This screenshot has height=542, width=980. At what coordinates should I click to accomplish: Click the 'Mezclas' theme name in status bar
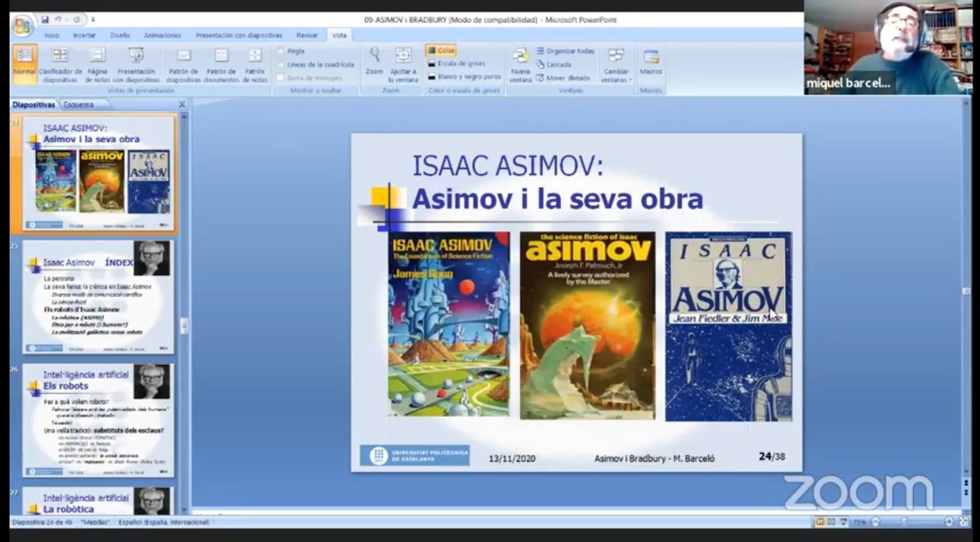96,522
